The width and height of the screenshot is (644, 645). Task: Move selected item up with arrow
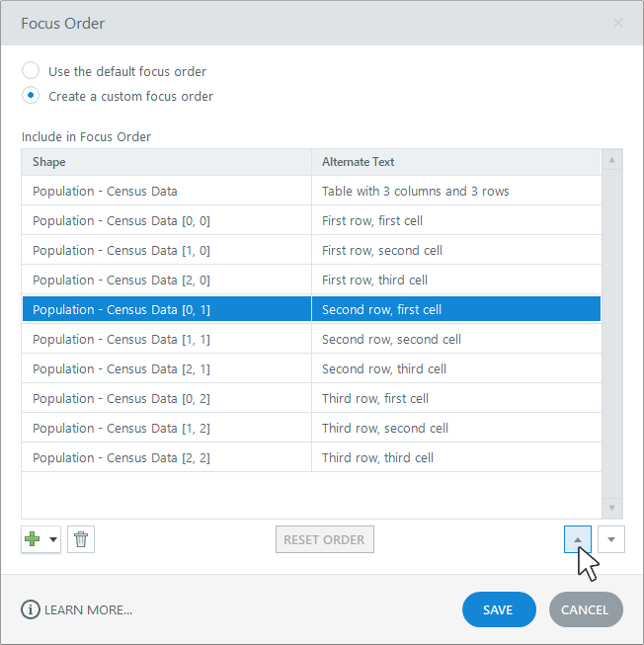578,539
